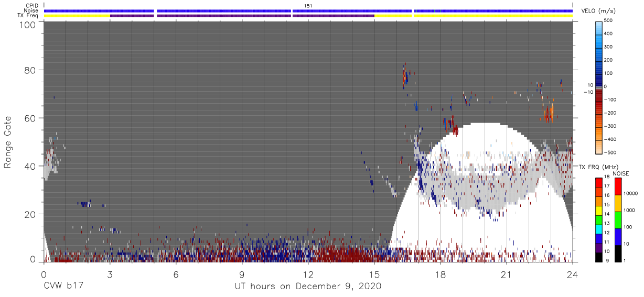Click the NOISE color legend bar
The width and height of the screenshot is (644, 297).
pyautogui.click(x=619, y=219)
